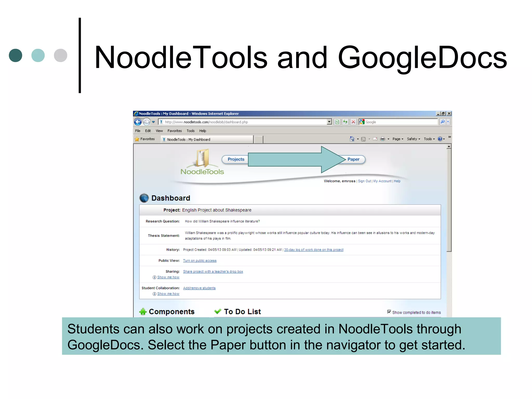The width and height of the screenshot is (532, 399).
Task: Click the Help link near Welcome
Action: tap(397, 181)
